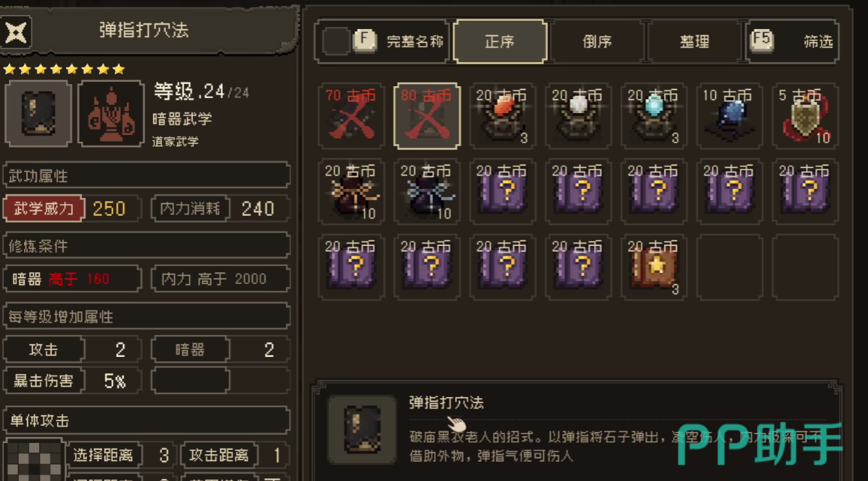This screenshot has height=481, width=868.
Task: Select the white pearl item on pedestal
Action: [578, 116]
